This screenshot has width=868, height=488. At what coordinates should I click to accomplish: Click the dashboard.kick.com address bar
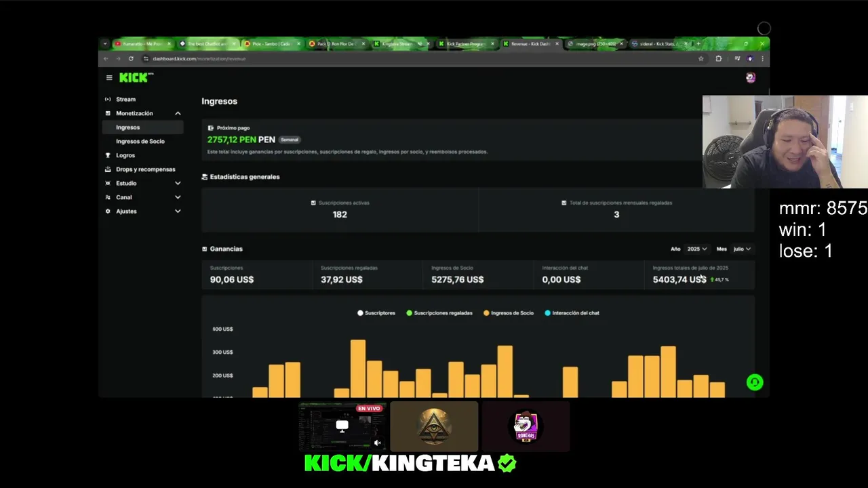click(x=420, y=59)
